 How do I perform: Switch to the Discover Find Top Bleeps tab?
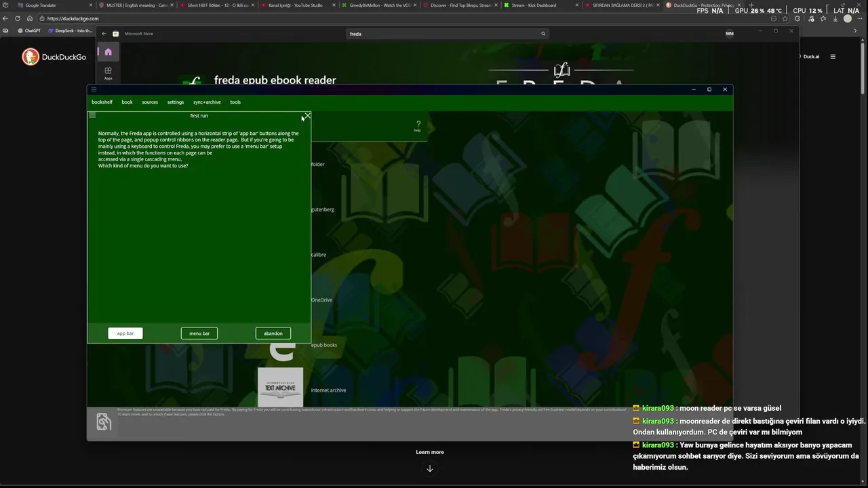coord(460,5)
